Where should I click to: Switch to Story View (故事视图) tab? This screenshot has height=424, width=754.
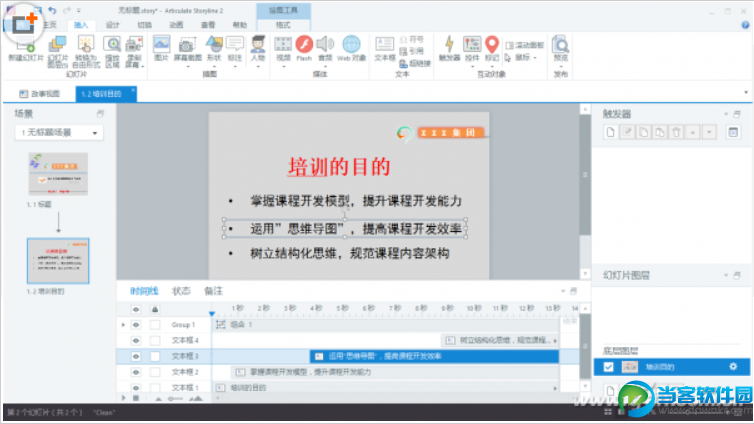(40, 94)
